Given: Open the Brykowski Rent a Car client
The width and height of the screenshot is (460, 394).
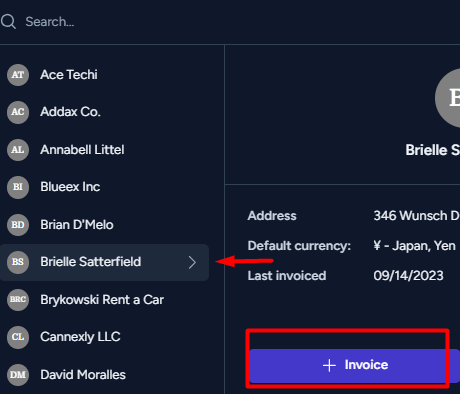Looking at the screenshot, I should [x=102, y=300].
